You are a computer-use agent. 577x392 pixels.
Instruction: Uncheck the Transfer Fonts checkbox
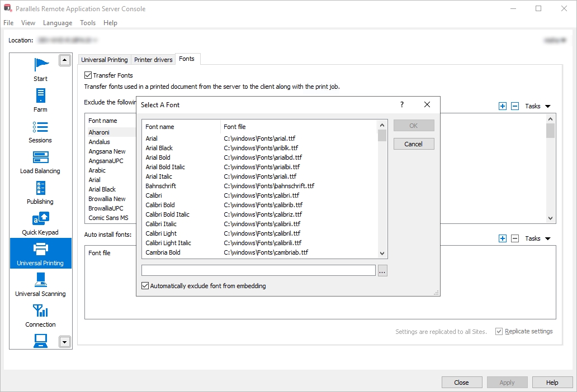point(88,75)
